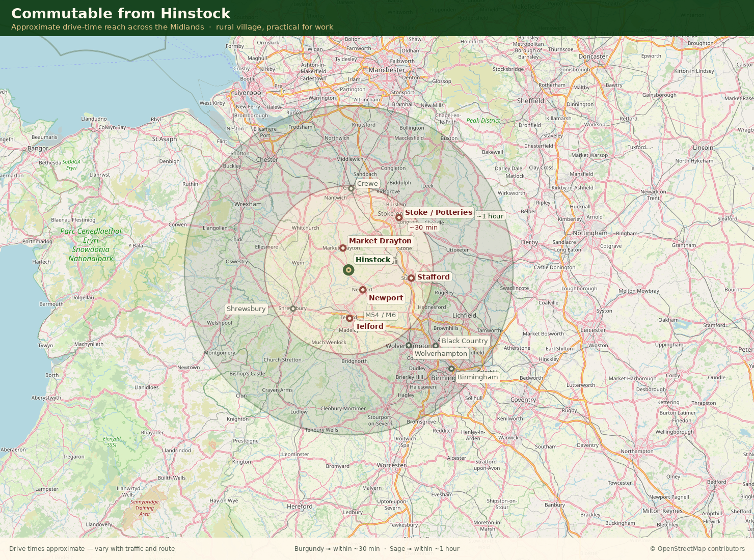Select the Shrewsbury marker dot
Viewport: 754px width, 560px height.
click(x=293, y=309)
